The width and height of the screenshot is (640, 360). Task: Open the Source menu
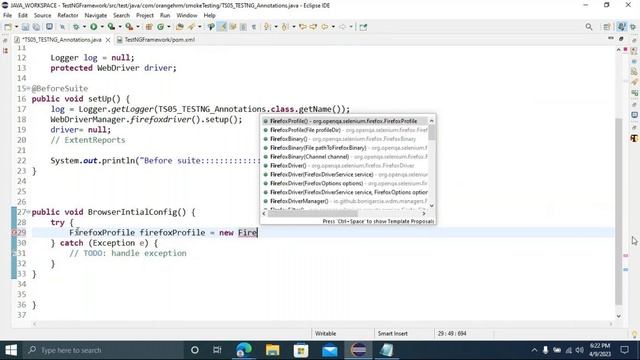[42, 15]
